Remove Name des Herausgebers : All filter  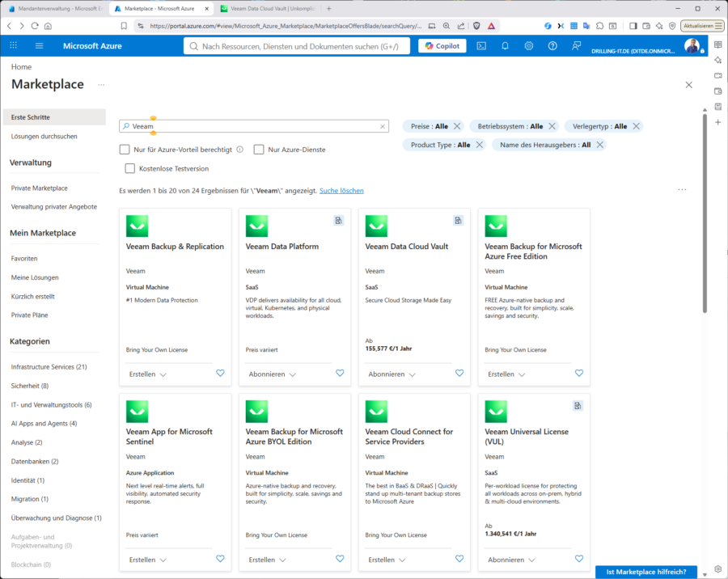pyautogui.click(x=600, y=145)
